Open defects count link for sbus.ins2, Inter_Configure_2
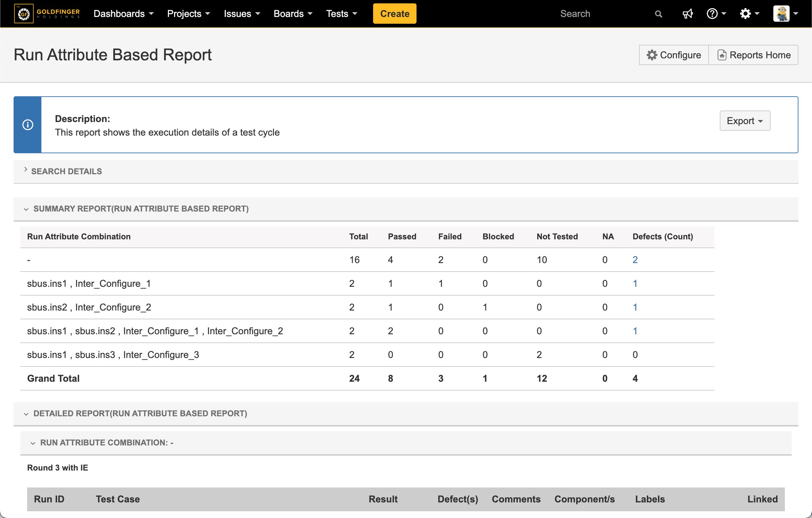This screenshot has height=518, width=812. [635, 307]
